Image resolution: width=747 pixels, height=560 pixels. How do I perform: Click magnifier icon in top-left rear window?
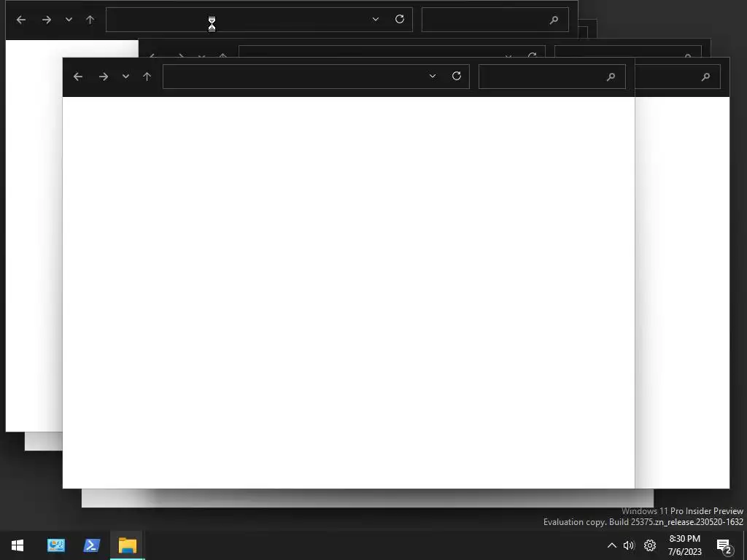554,20
